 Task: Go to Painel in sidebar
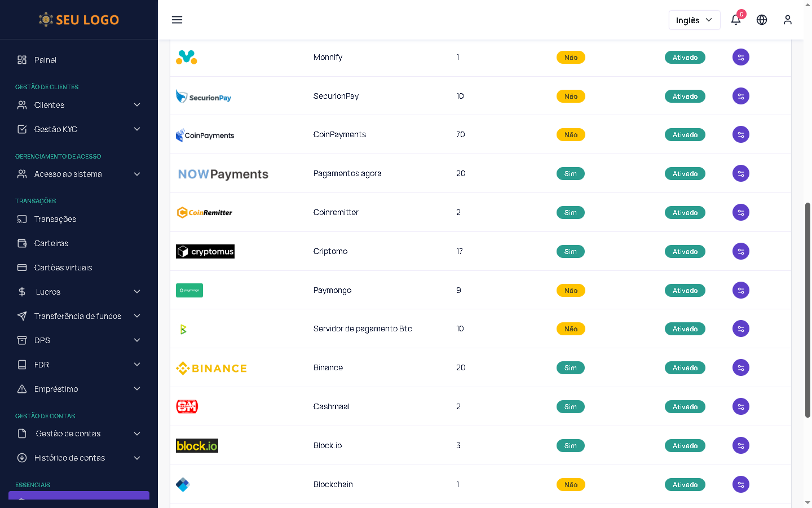(x=45, y=60)
